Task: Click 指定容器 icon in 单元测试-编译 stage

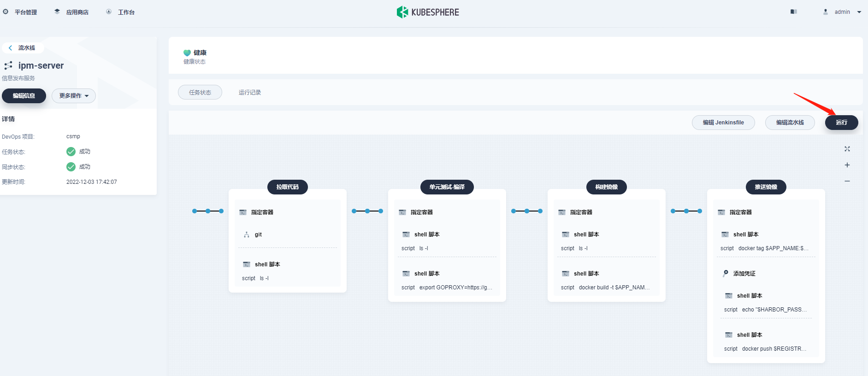Action: point(402,212)
